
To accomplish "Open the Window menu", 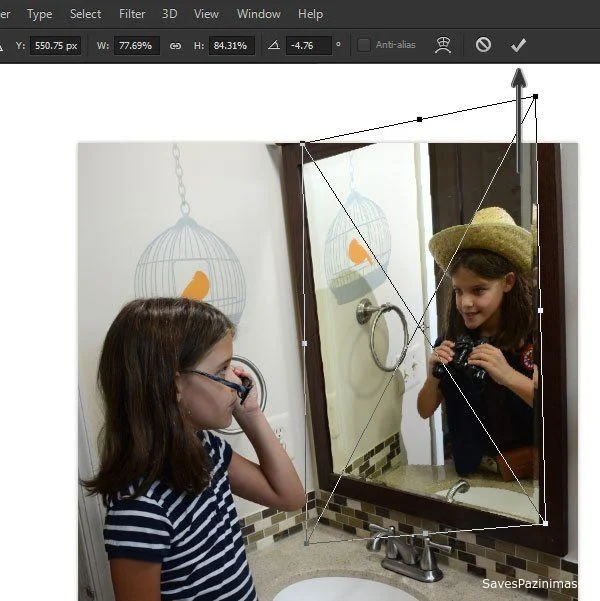I will [x=259, y=14].
